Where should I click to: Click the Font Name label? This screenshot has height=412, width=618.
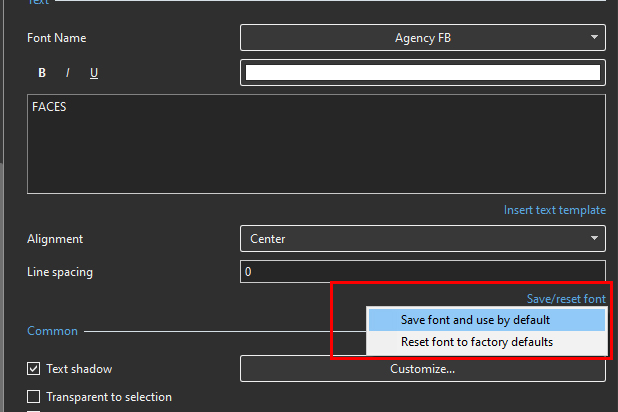[x=55, y=38]
